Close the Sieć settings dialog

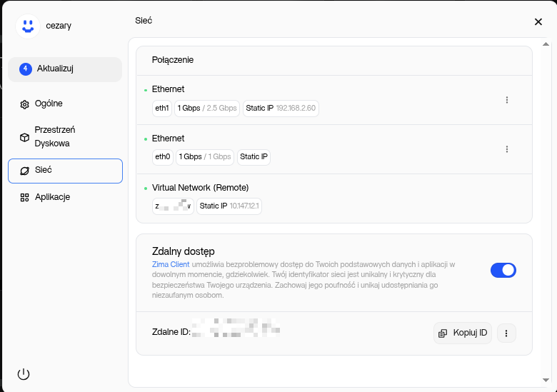[538, 22]
